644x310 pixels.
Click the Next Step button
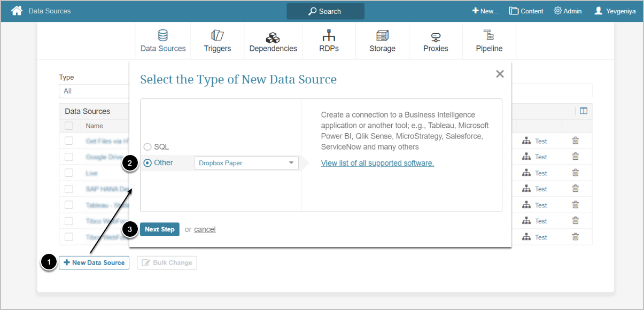point(160,229)
